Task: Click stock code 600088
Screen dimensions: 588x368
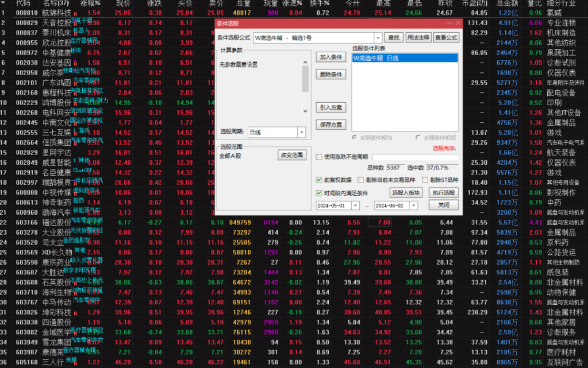Action: tap(27, 193)
